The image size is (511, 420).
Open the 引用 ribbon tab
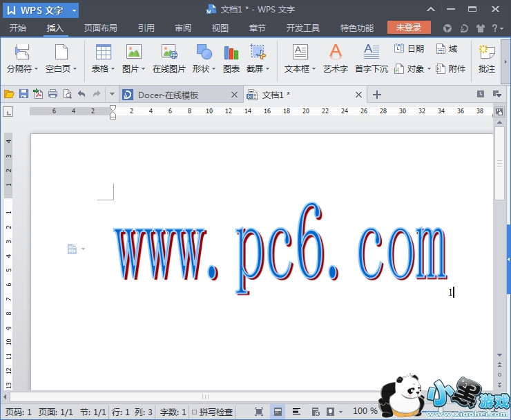[146, 28]
